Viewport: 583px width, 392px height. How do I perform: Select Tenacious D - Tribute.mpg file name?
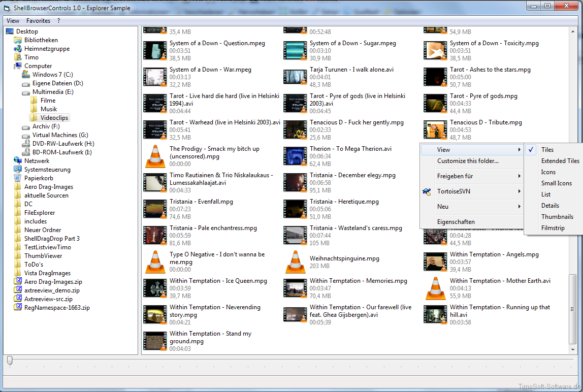485,122
